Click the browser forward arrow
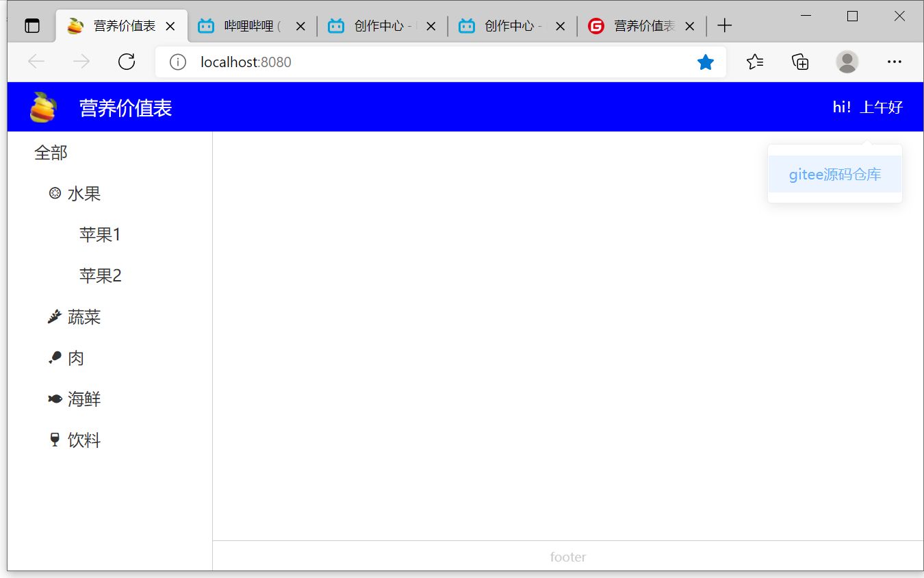924x578 pixels. tap(81, 62)
